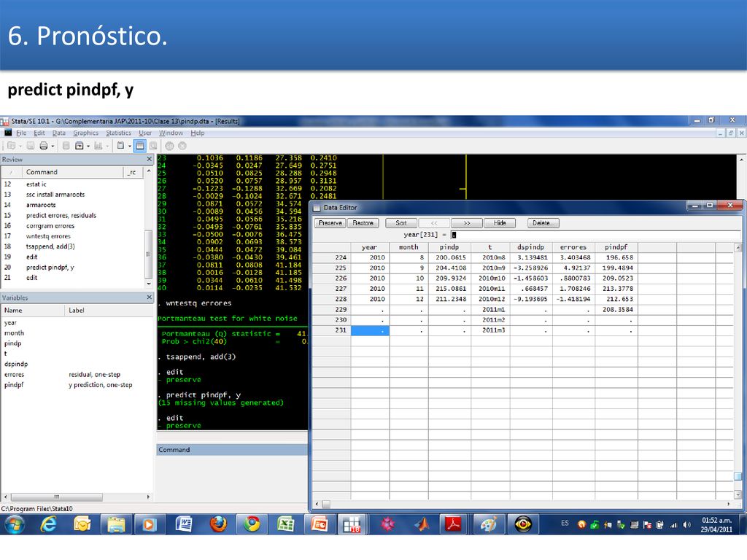Click the Hide button in Data Editor
Screen dimensions: 747x560
[x=500, y=223]
